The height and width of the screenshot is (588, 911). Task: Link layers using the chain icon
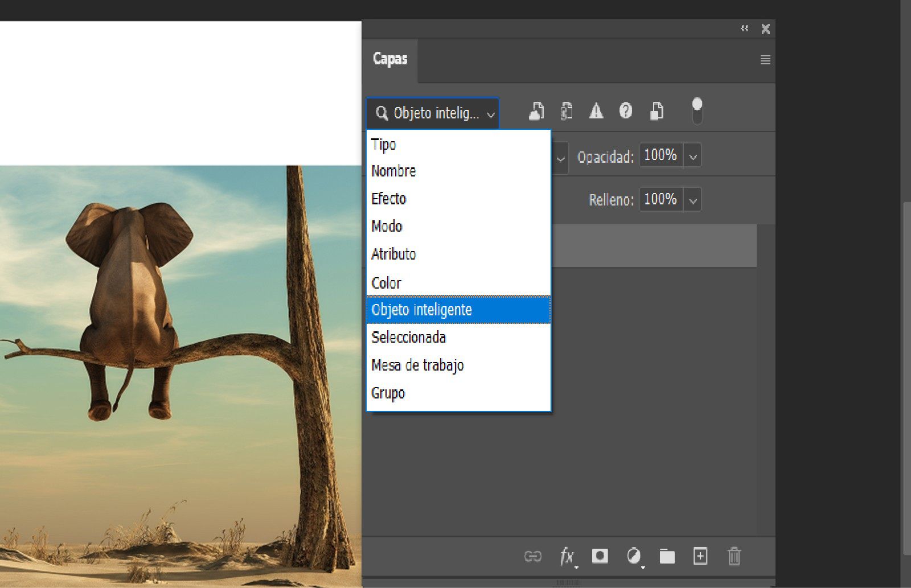[534, 557]
